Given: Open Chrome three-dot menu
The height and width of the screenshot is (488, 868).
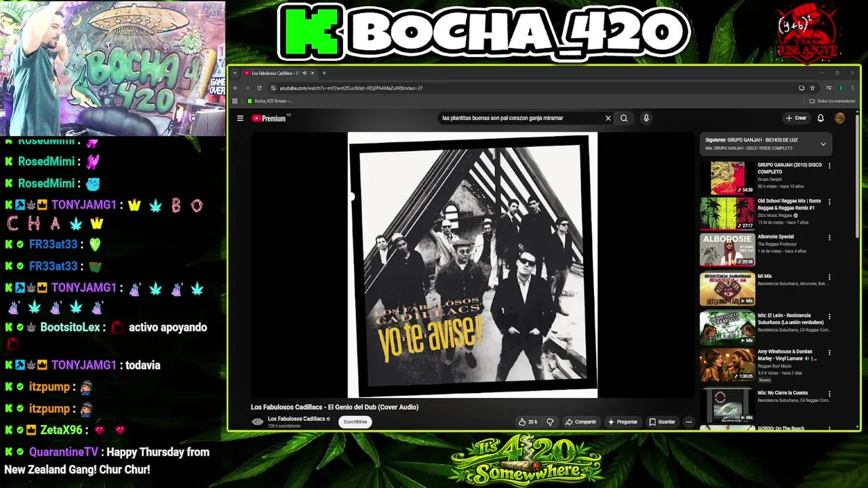Looking at the screenshot, I should point(852,88).
